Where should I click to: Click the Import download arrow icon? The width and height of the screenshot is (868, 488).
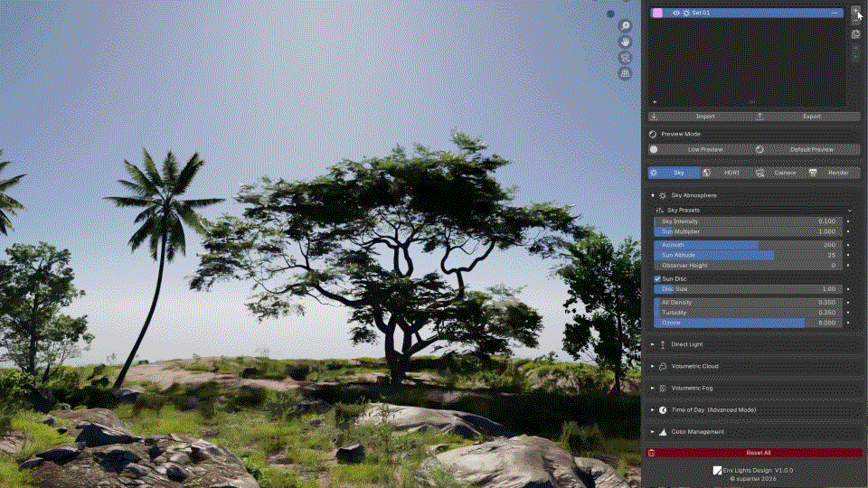(654, 117)
